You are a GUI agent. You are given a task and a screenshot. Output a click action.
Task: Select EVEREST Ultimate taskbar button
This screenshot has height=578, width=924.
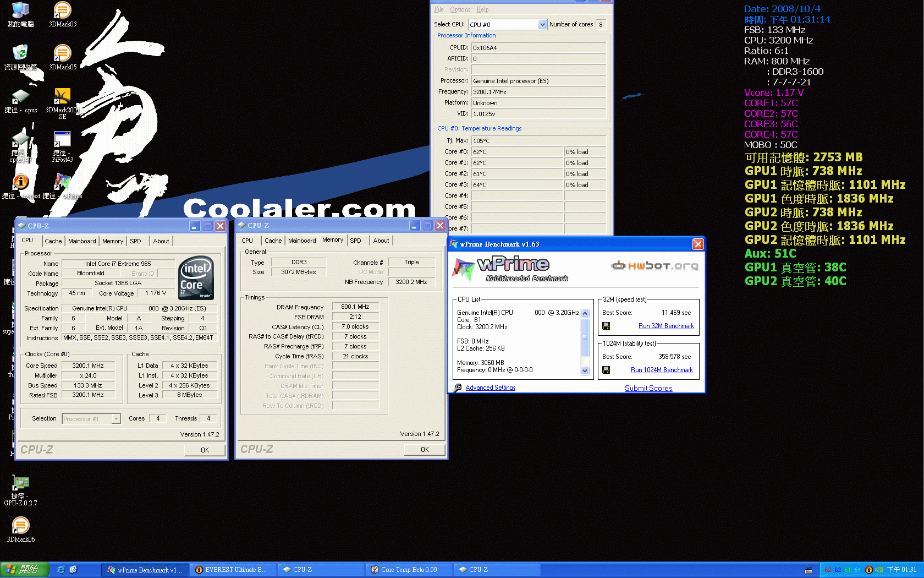tap(233, 570)
